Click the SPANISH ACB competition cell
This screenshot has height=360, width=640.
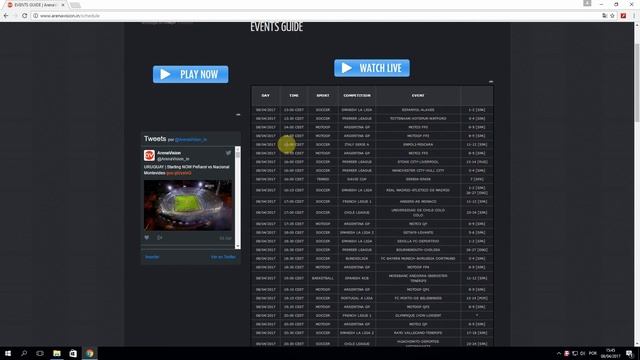[x=357, y=278]
